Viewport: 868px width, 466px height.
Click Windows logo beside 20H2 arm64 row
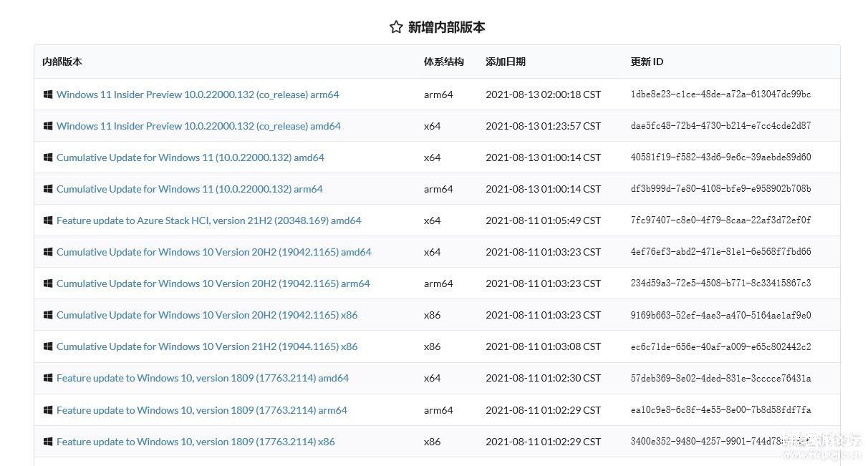coord(48,283)
